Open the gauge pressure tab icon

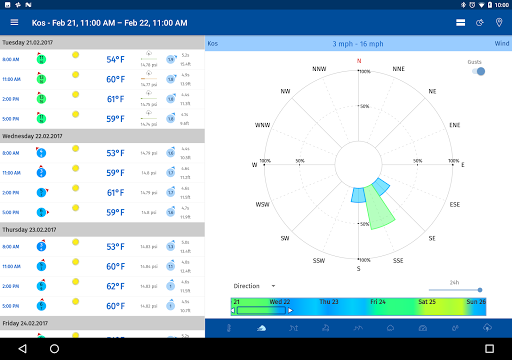pyautogui.click(x=423, y=328)
